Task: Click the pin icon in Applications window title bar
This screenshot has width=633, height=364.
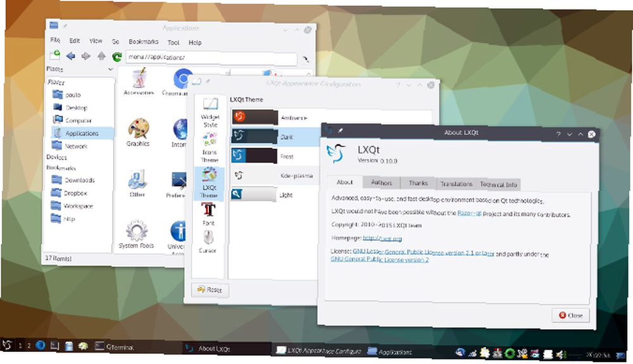Action: point(65,26)
